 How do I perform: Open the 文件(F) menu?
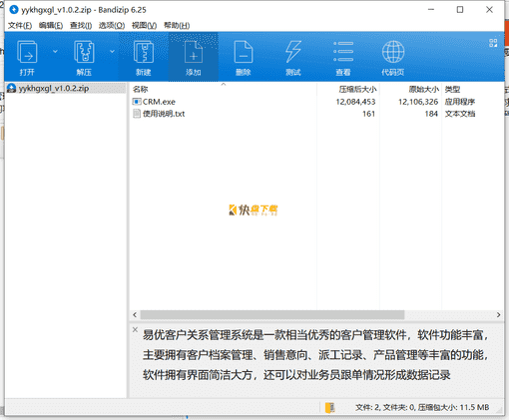pyautogui.click(x=20, y=25)
